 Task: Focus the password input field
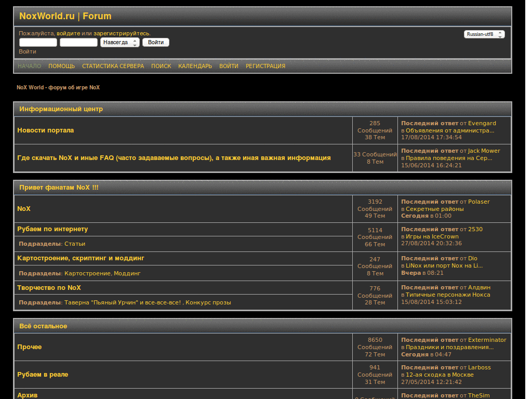79,43
